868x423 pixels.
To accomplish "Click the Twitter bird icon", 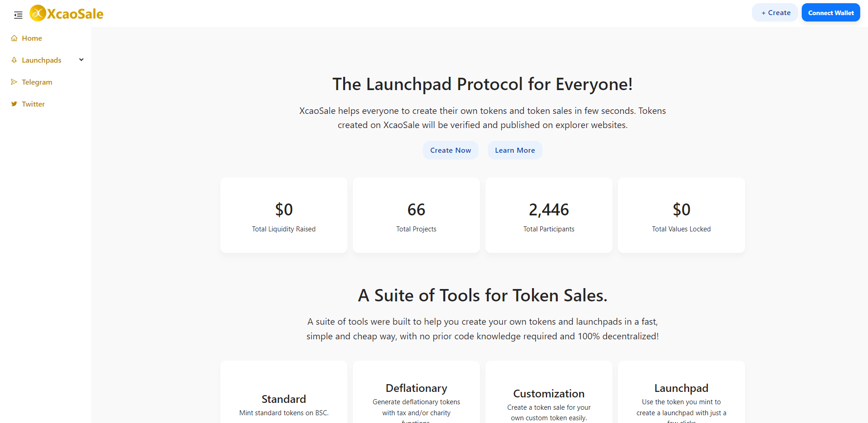I will 14,104.
